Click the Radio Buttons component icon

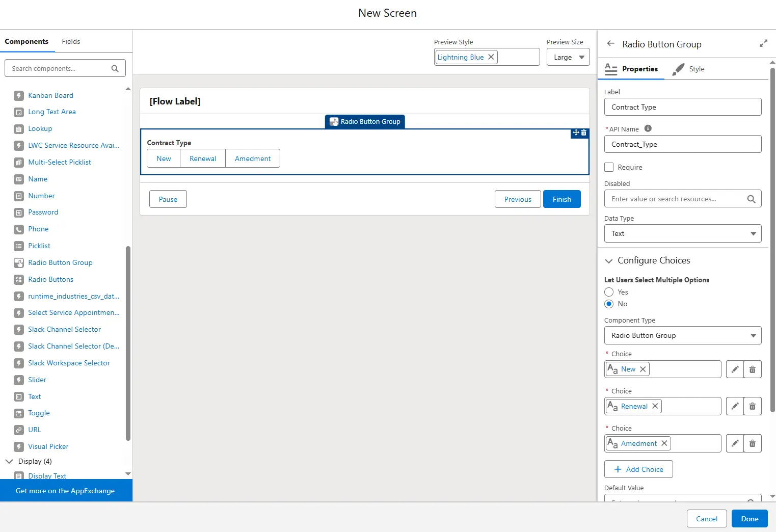(x=19, y=279)
